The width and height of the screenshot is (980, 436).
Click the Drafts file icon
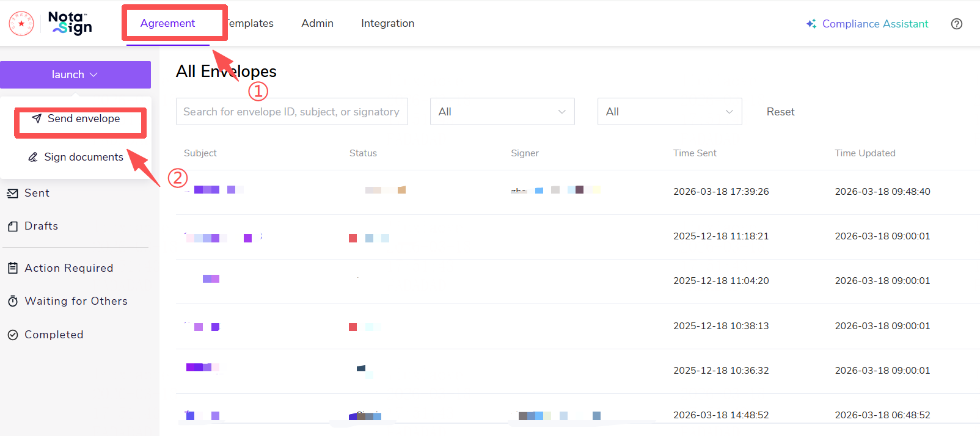(12, 227)
